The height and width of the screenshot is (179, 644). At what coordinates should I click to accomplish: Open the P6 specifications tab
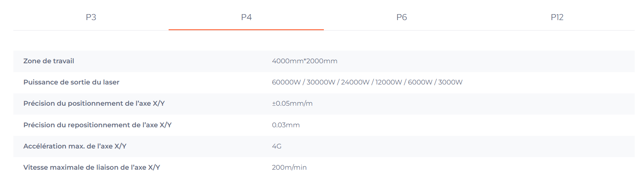tap(401, 17)
